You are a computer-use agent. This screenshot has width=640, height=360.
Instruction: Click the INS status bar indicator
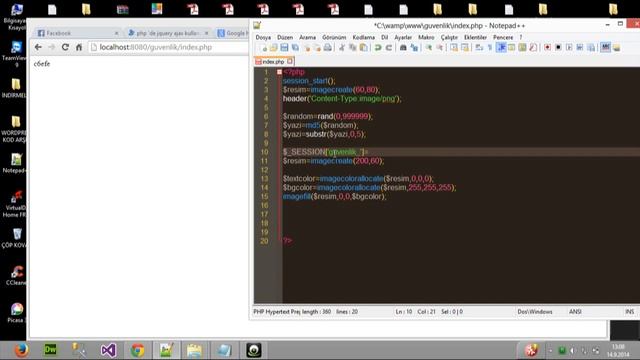click(629, 312)
